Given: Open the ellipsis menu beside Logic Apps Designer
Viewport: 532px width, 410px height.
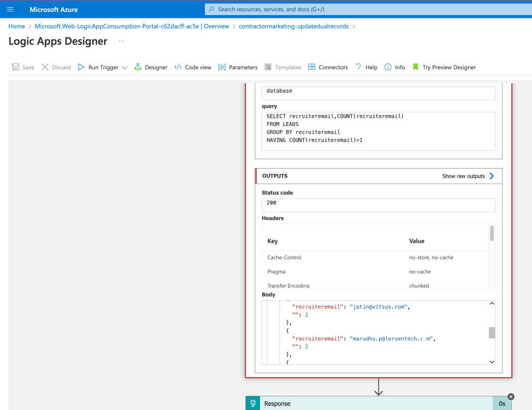Looking at the screenshot, I should point(122,42).
